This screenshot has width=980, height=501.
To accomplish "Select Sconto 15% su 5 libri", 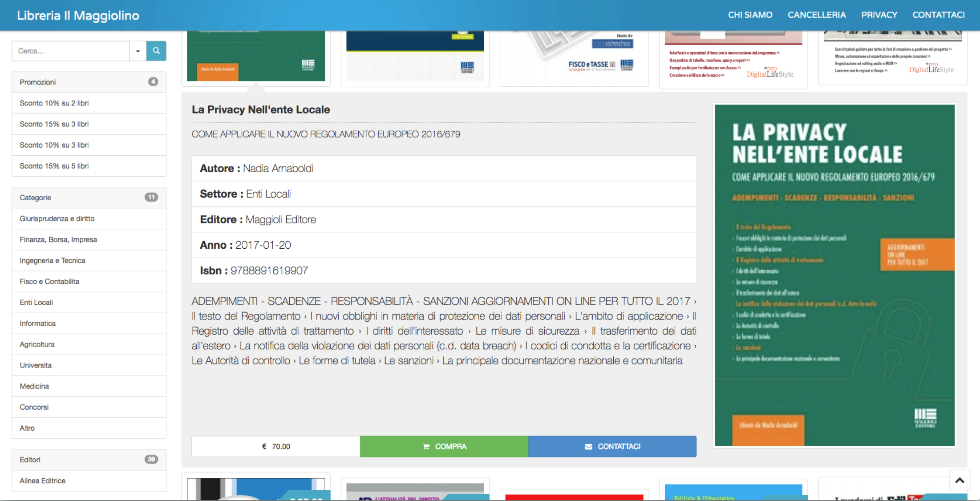I will point(89,166).
